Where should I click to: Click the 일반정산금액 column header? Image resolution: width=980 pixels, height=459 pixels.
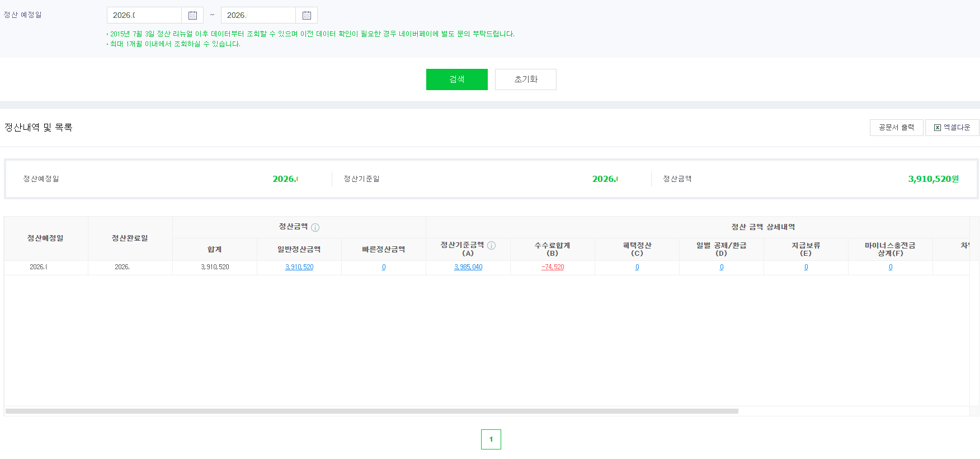pos(299,250)
